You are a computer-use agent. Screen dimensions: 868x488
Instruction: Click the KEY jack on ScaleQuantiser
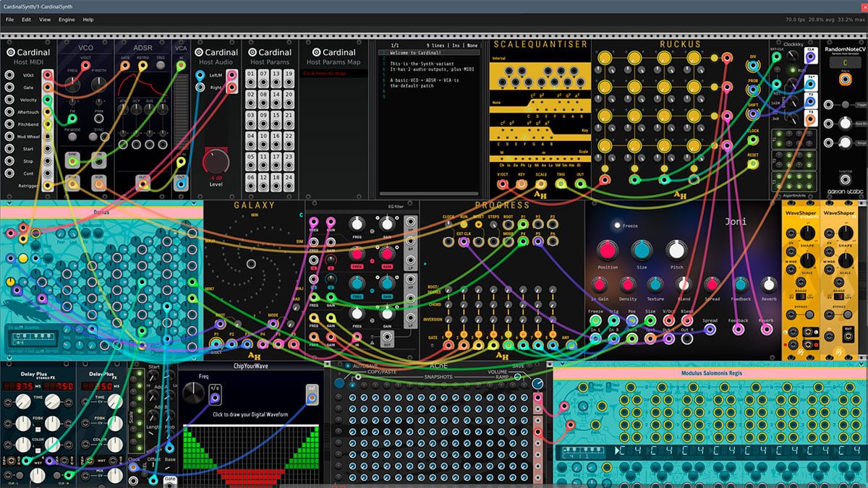pos(522,184)
